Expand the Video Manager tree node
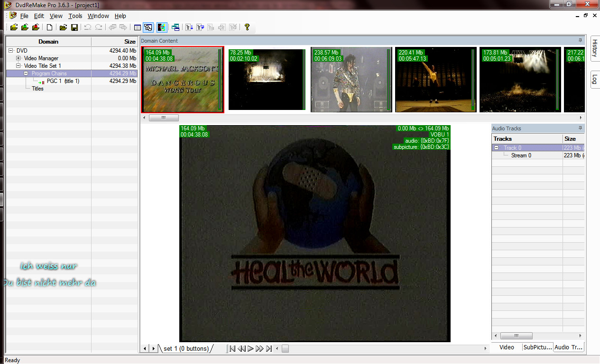600x364 pixels. 18,58
